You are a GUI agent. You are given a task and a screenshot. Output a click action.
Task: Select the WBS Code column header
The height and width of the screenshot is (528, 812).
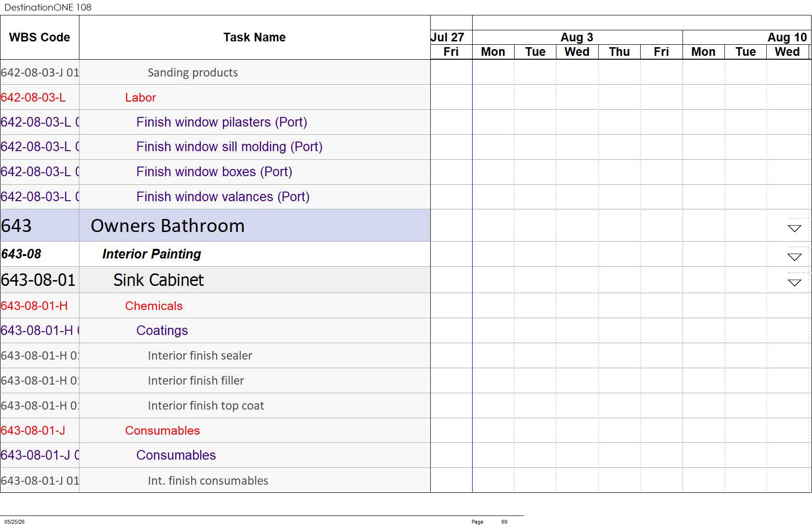[x=39, y=38]
